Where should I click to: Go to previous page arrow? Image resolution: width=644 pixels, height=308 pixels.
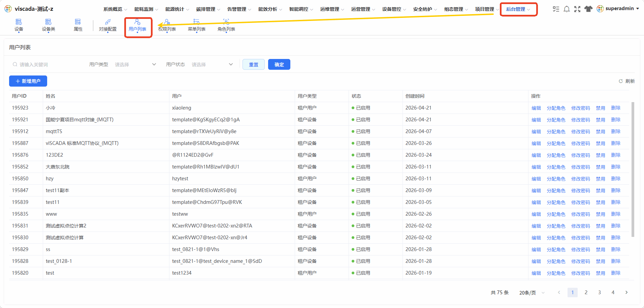click(559, 292)
